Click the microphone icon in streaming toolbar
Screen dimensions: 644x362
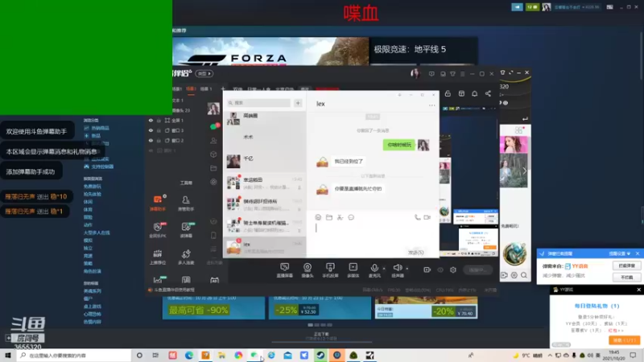coord(374,270)
